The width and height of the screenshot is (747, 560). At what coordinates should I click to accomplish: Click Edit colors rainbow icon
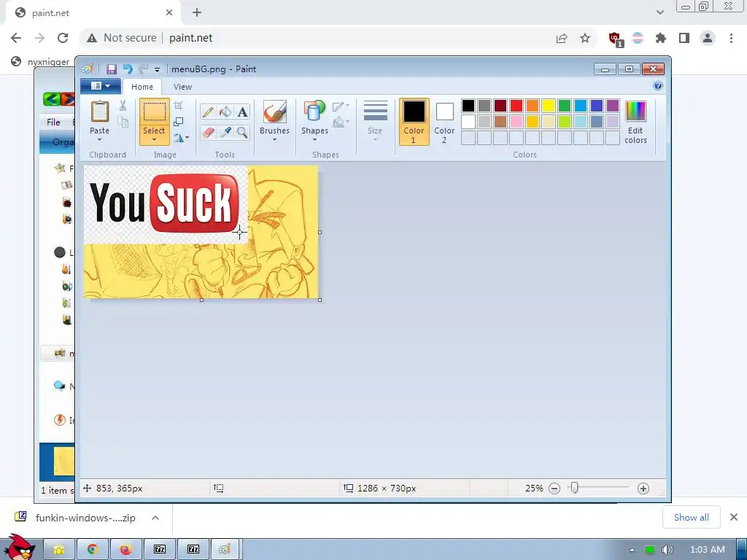635,112
